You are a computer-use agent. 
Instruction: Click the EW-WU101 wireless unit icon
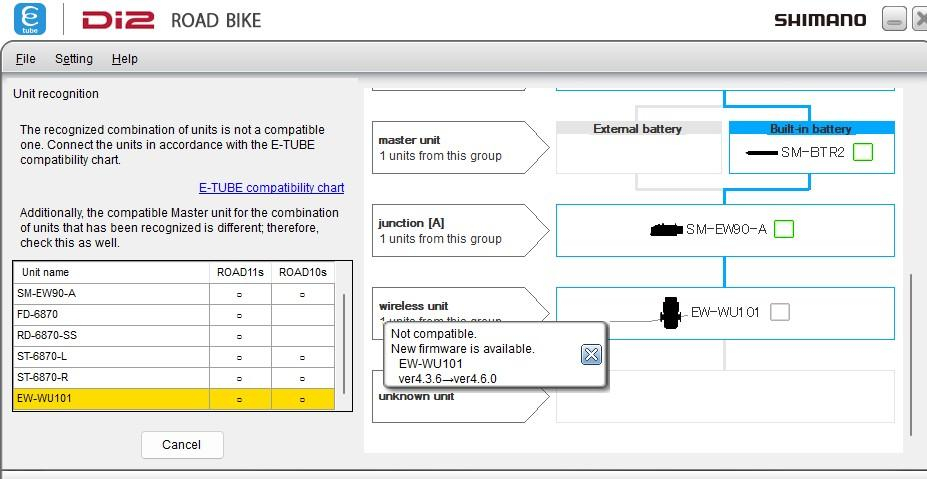point(671,312)
